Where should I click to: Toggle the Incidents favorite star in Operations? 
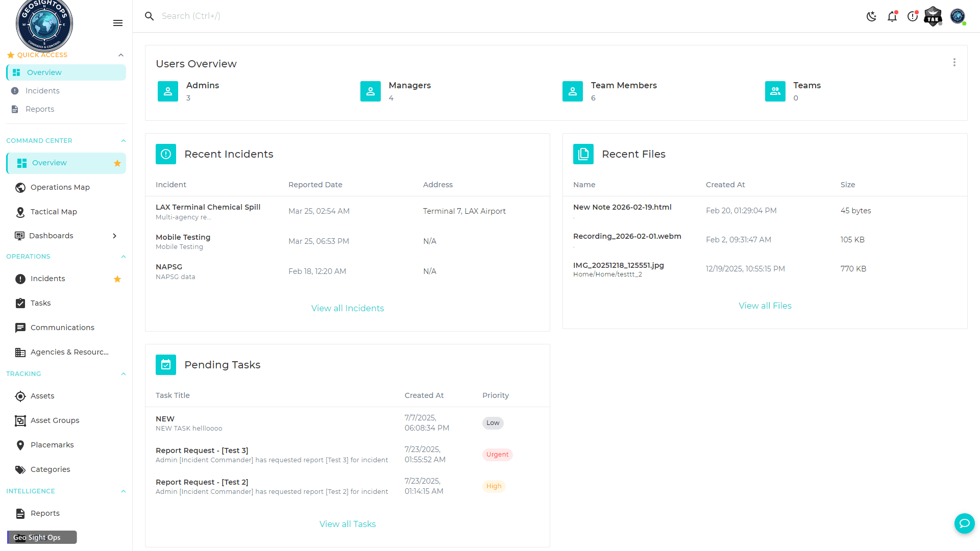click(117, 279)
